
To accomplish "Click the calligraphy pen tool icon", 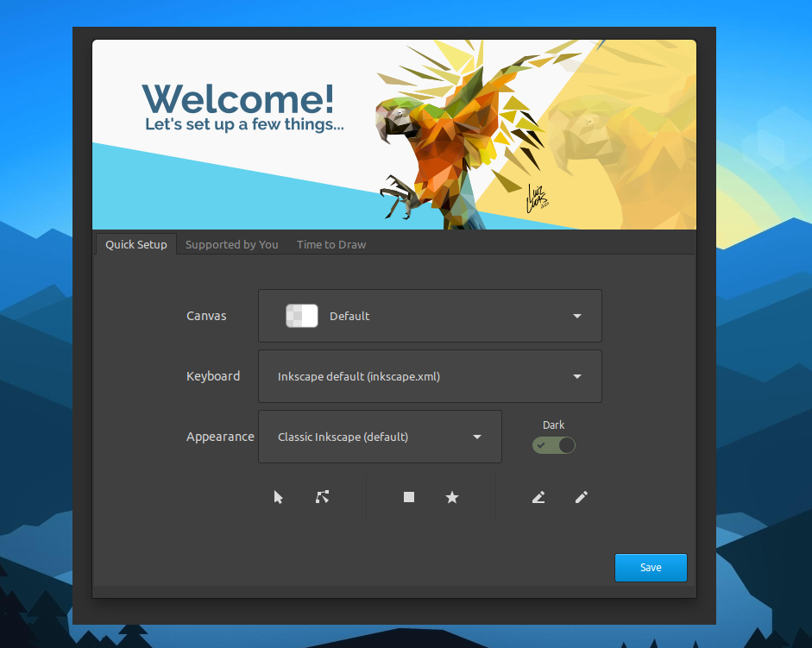I will (538, 497).
